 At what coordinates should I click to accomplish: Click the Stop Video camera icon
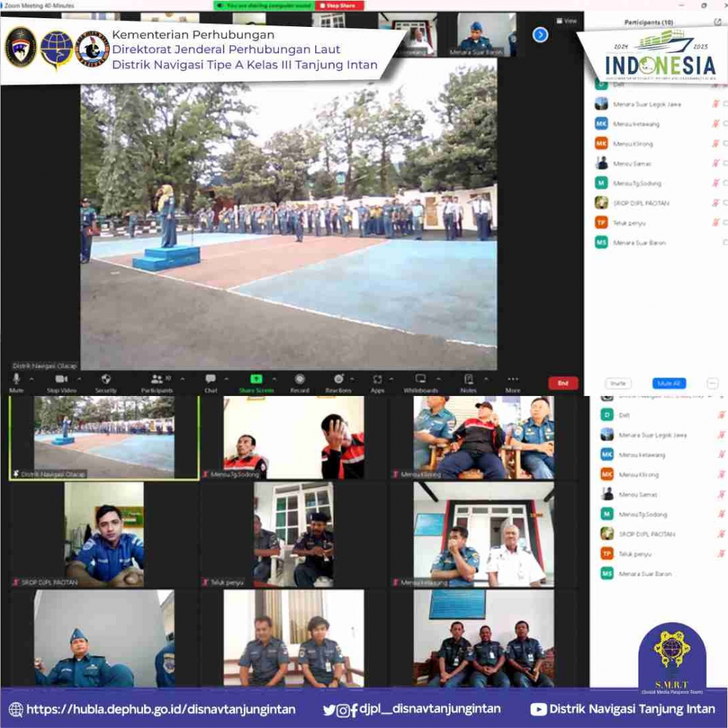(x=61, y=379)
